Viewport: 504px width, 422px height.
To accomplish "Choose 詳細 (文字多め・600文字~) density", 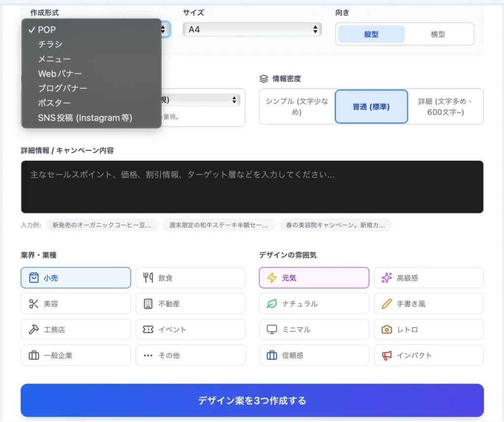I will click(445, 107).
